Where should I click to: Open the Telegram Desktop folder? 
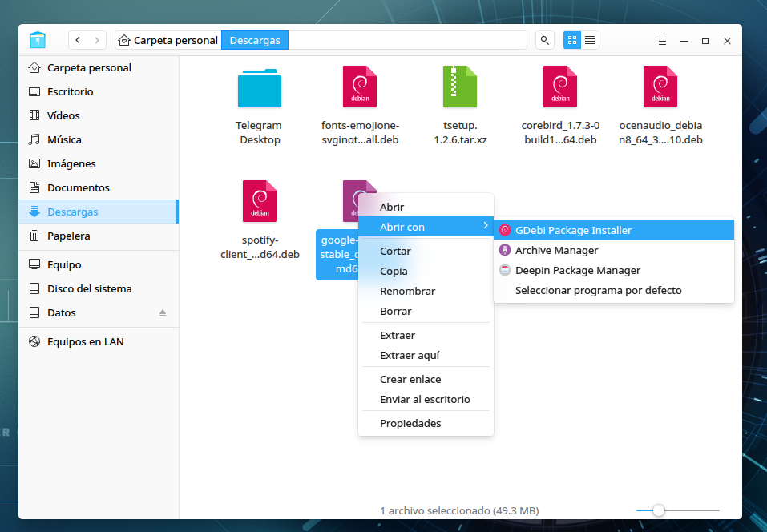point(259,106)
